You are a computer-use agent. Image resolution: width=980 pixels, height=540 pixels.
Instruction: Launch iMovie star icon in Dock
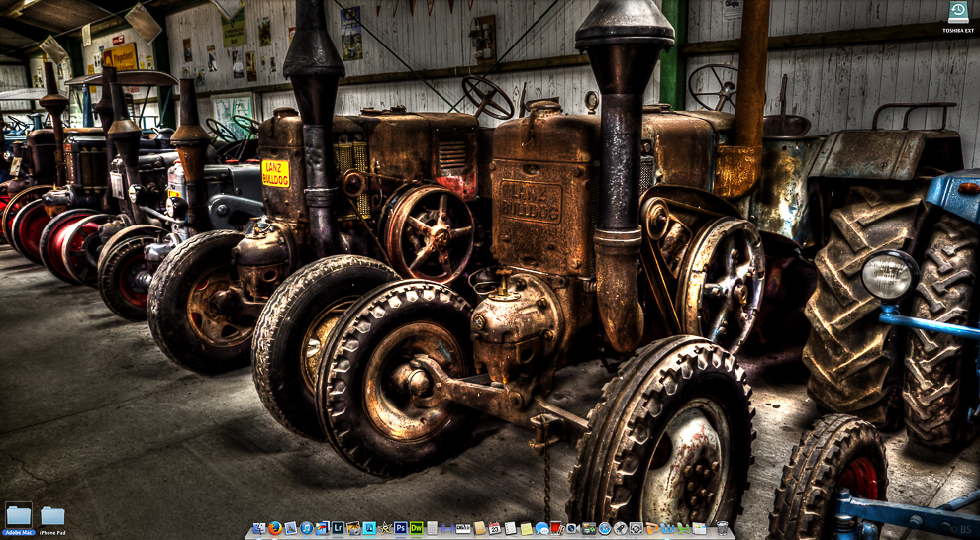tap(385, 528)
